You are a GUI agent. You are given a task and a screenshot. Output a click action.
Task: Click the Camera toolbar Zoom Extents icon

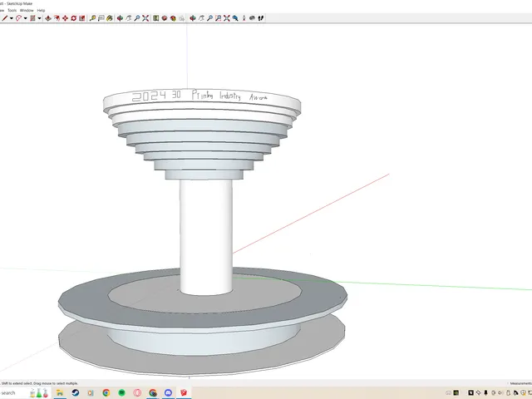(x=227, y=18)
